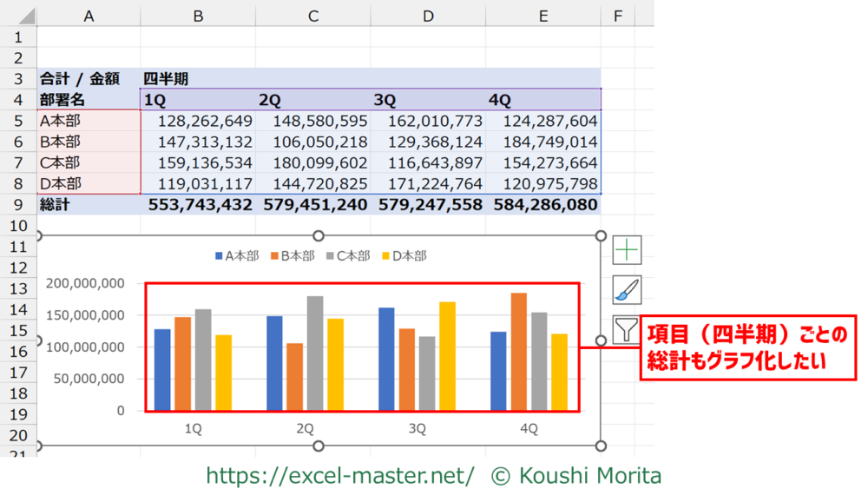The width and height of the screenshot is (868, 489).
Task: Select the B本部 legend entry
Action: click(292, 256)
